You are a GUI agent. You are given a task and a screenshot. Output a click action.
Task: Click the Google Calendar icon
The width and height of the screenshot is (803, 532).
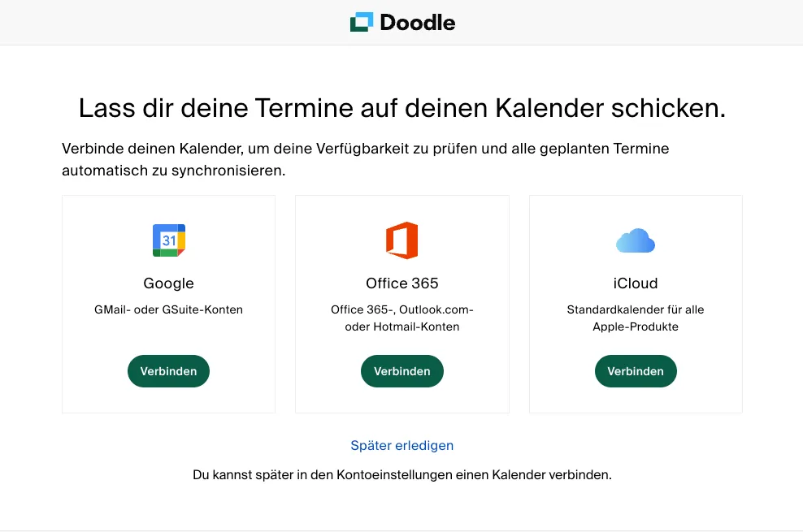point(169,240)
